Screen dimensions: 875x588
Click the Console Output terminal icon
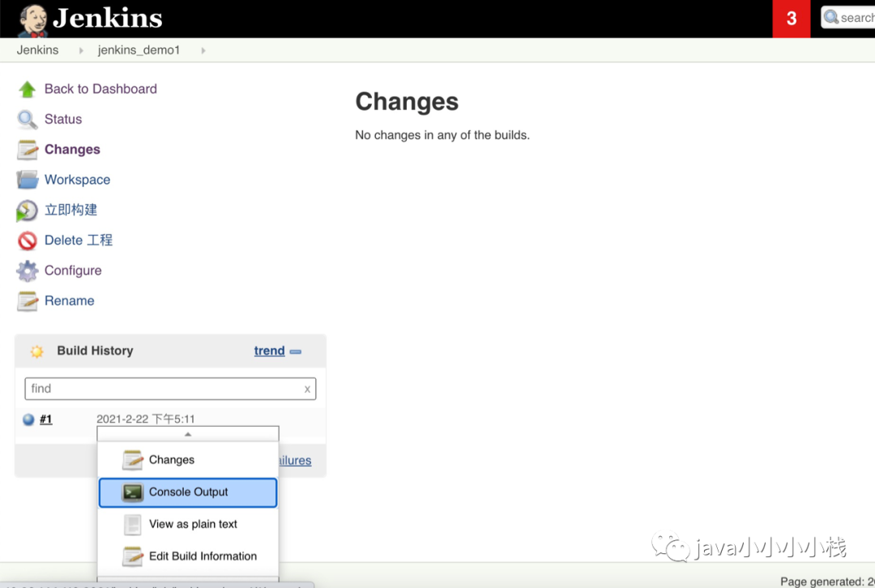tap(133, 492)
